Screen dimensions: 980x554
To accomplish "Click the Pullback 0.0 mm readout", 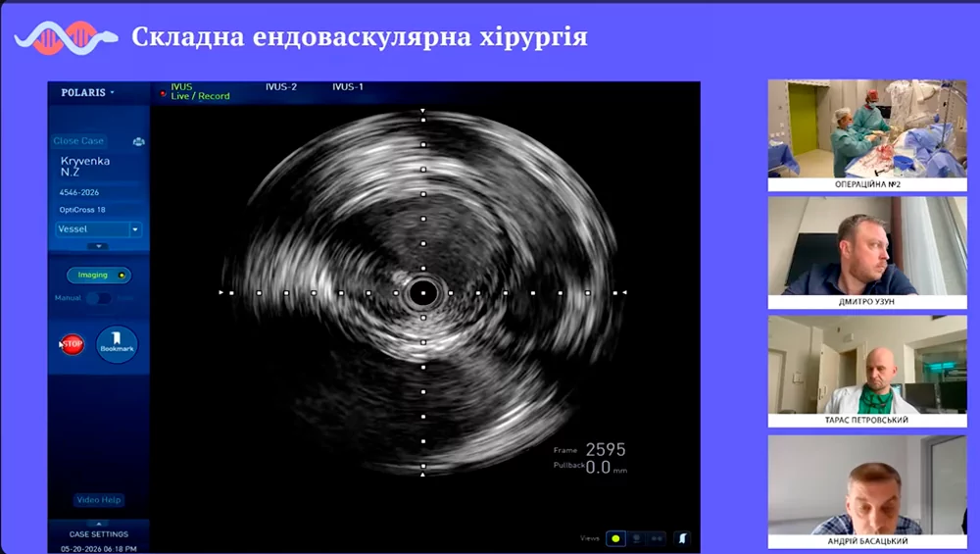I will [590, 467].
